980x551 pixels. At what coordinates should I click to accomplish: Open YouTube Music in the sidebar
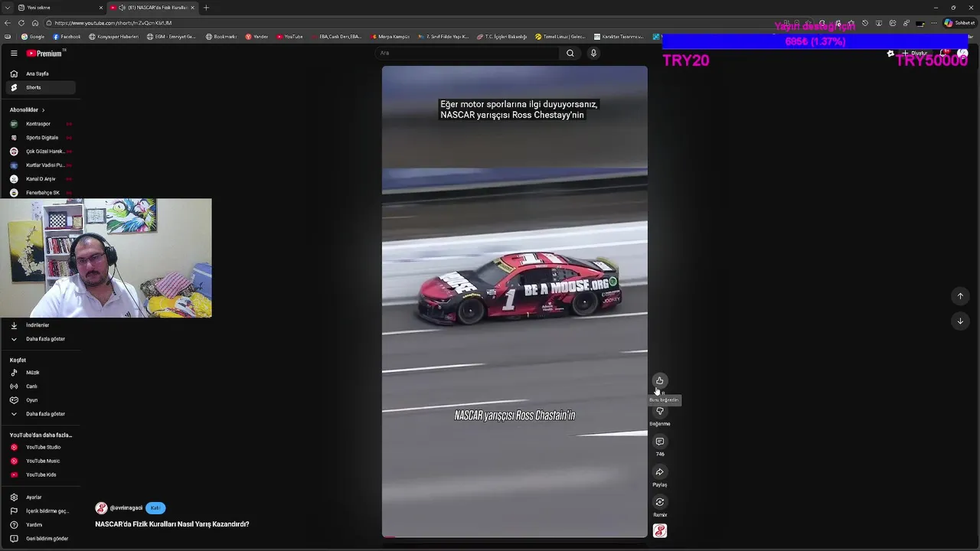click(40, 461)
